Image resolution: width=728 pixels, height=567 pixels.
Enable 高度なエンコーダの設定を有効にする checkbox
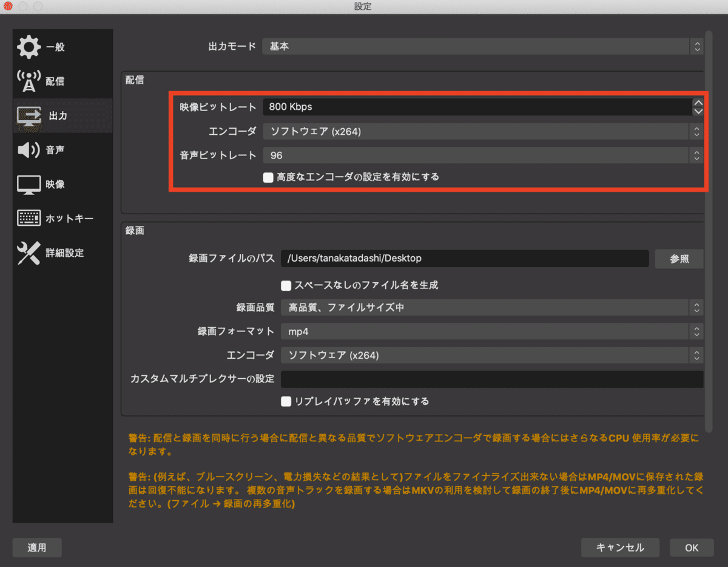point(268,177)
